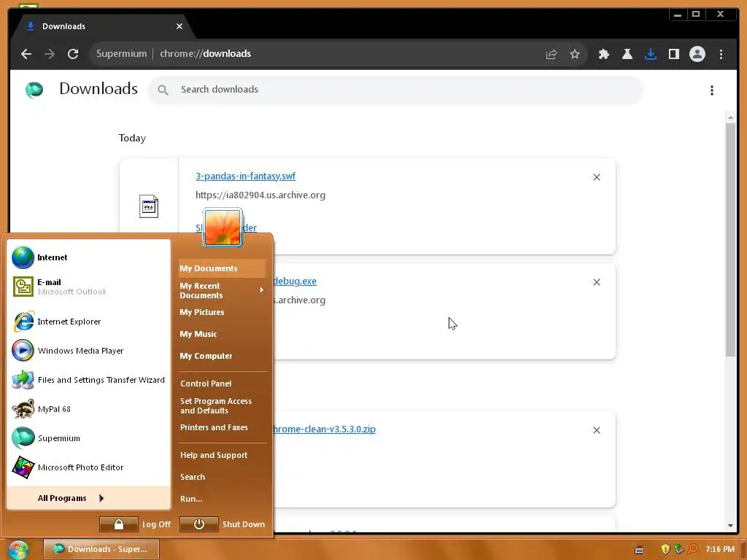Click the tray network connection icon

pyautogui.click(x=678, y=549)
